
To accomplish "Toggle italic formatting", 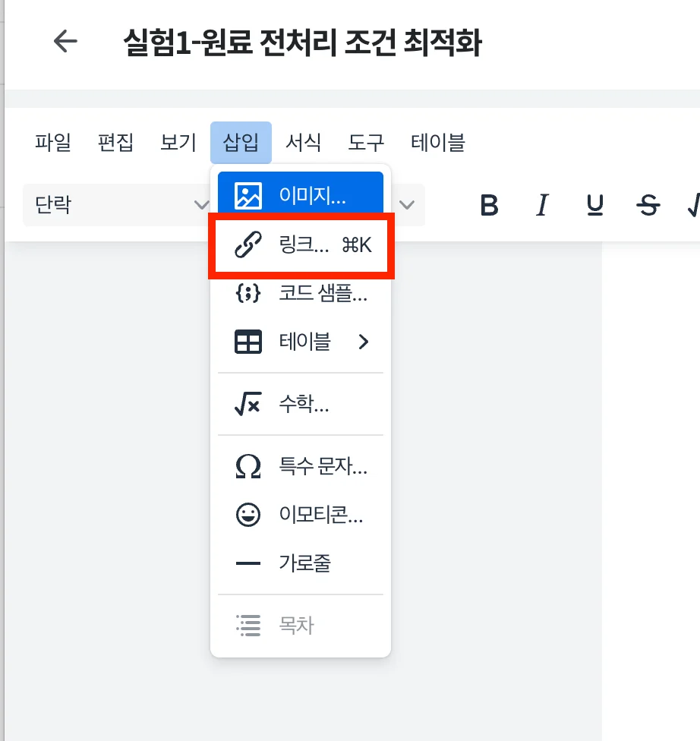I will [x=543, y=203].
